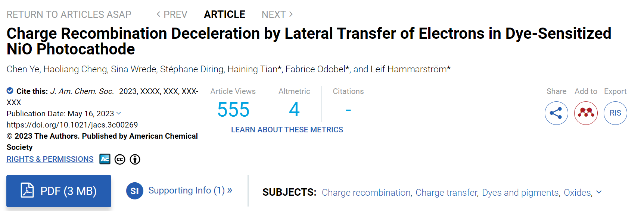Click the Share icon button
This screenshot has width=644, height=211.
point(556,113)
